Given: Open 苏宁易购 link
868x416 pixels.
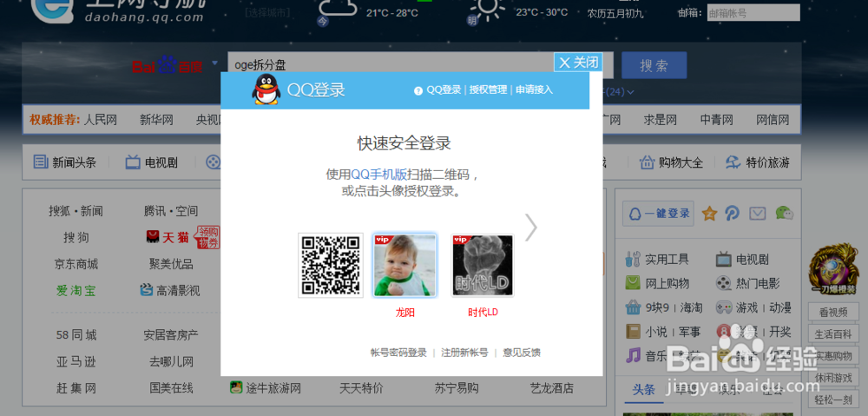Looking at the screenshot, I should (x=457, y=387).
